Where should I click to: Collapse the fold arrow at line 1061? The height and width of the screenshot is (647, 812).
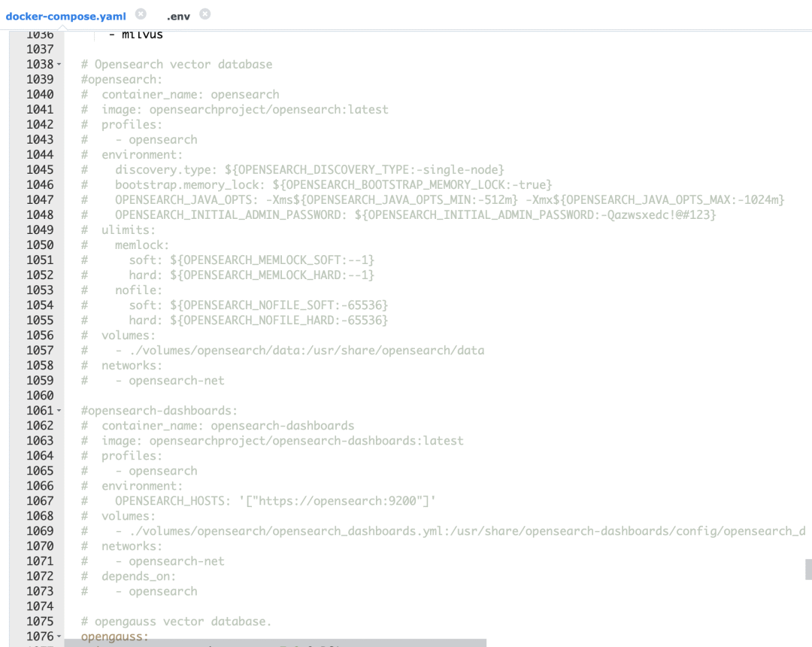pos(59,410)
